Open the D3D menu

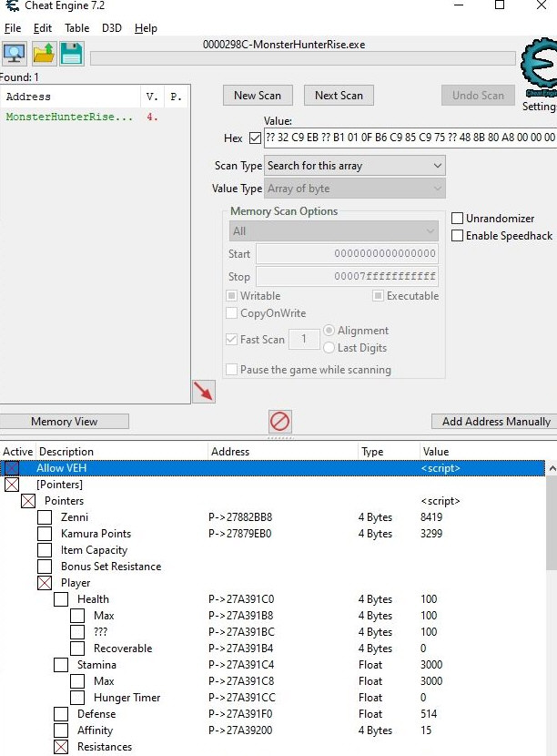[112, 28]
